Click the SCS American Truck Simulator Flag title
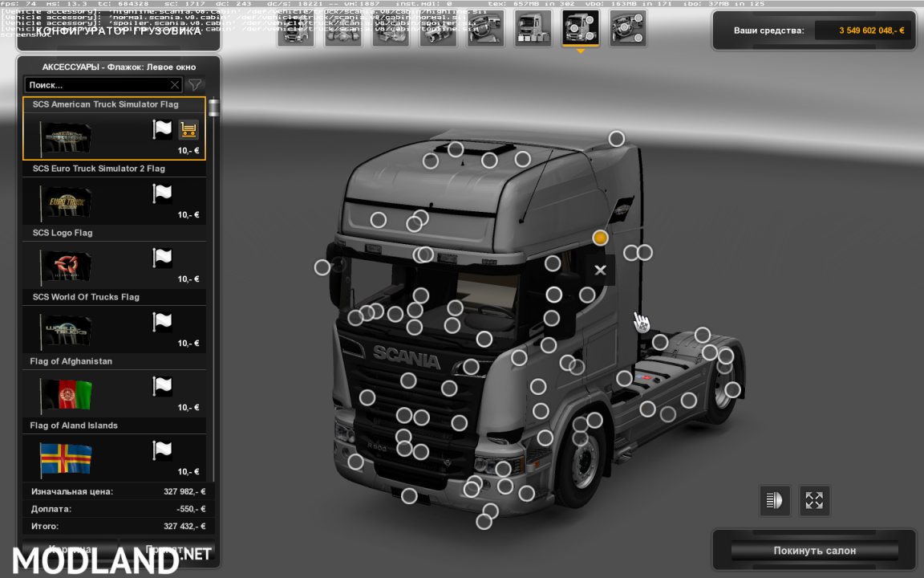The width and height of the screenshot is (924, 578). [x=106, y=104]
